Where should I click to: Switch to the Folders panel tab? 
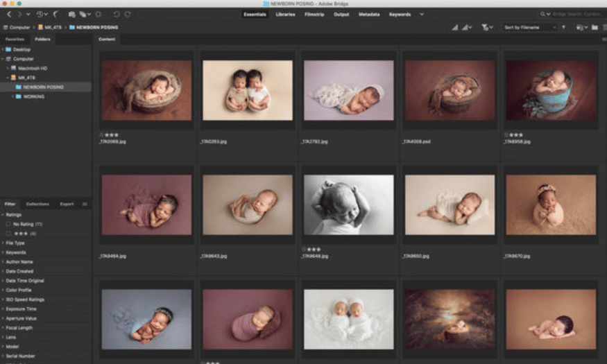point(42,39)
